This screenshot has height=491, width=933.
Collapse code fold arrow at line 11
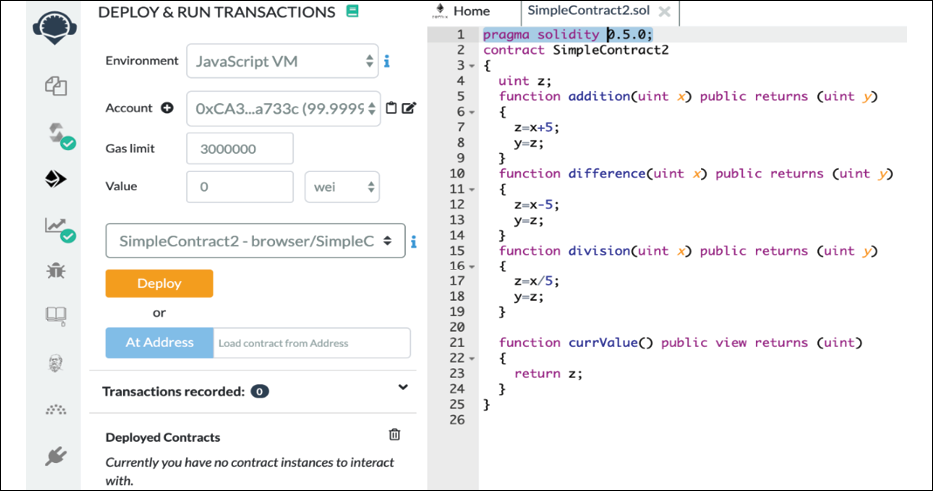[x=472, y=189]
